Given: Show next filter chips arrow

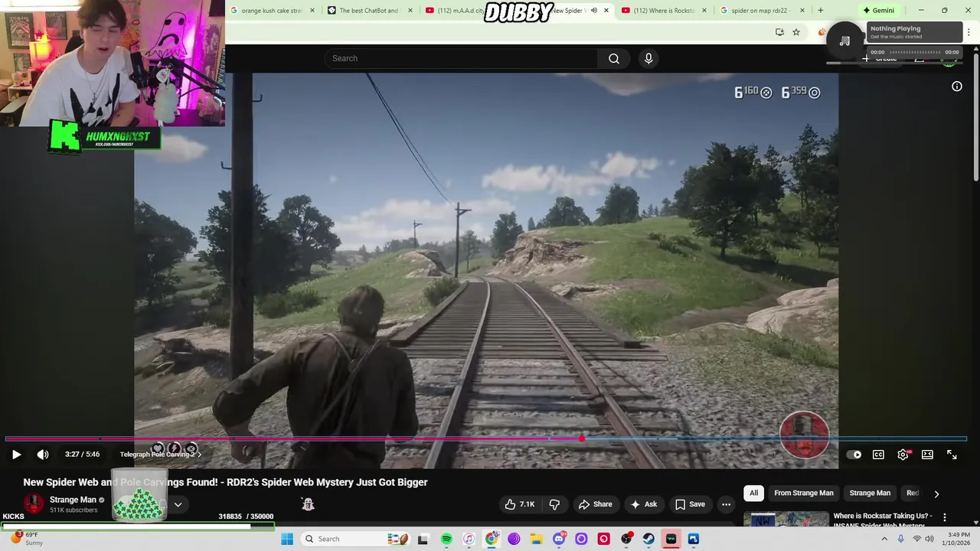Looking at the screenshot, I should coord(936,494).
